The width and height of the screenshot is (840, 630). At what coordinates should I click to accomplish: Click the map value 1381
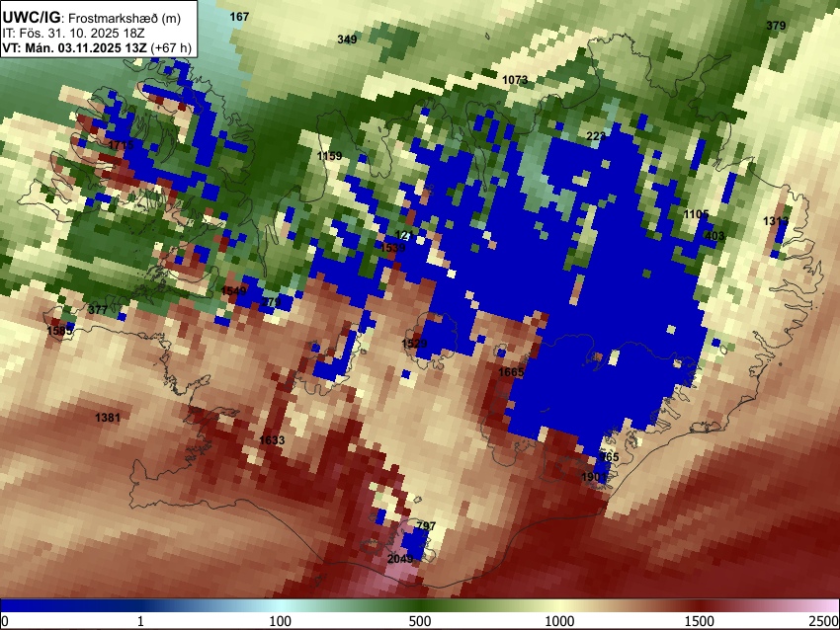(108, 418)
